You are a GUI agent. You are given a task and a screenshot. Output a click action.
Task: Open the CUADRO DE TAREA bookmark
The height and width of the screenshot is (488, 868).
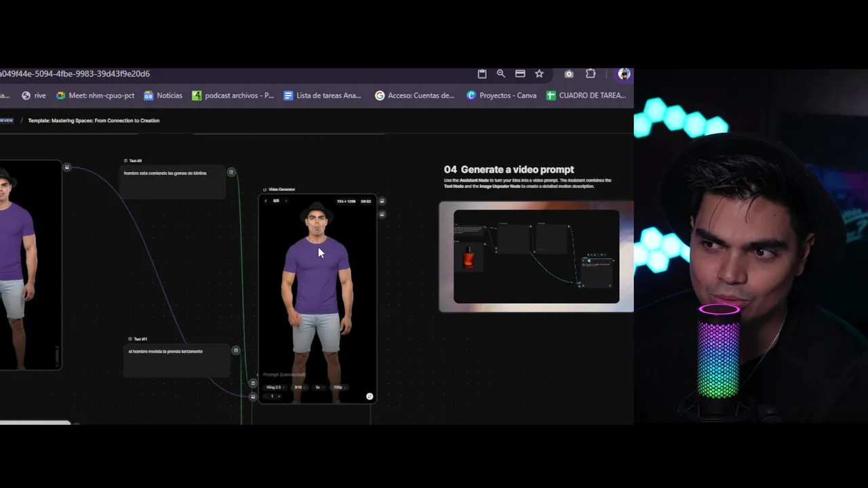pyautogui.click(x=587, y=96)
